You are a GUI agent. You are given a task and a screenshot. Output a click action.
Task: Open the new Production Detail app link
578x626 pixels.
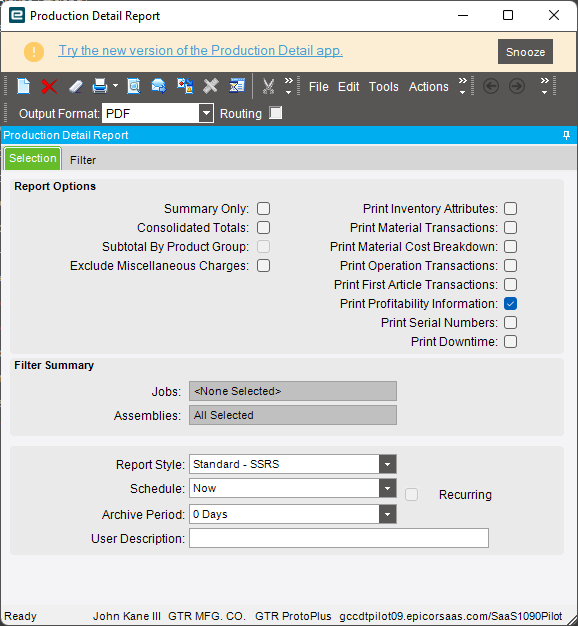coord(201,51)
